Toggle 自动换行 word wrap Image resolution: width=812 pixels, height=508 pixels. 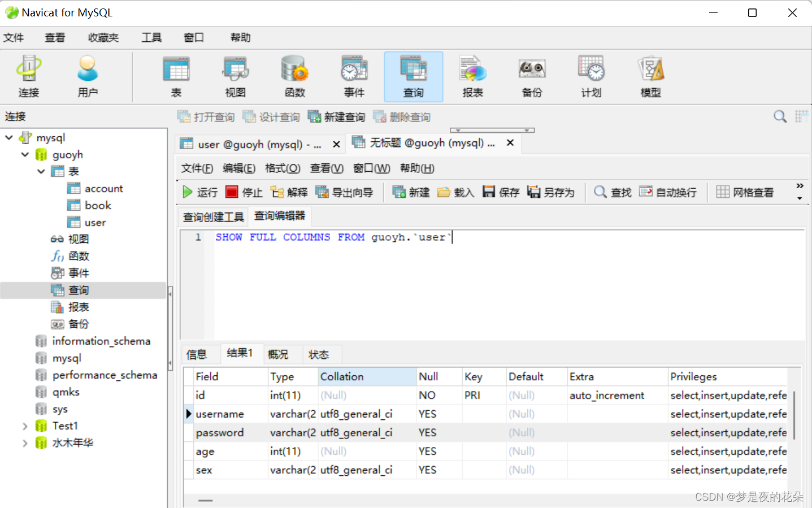[x=668, y=193]
